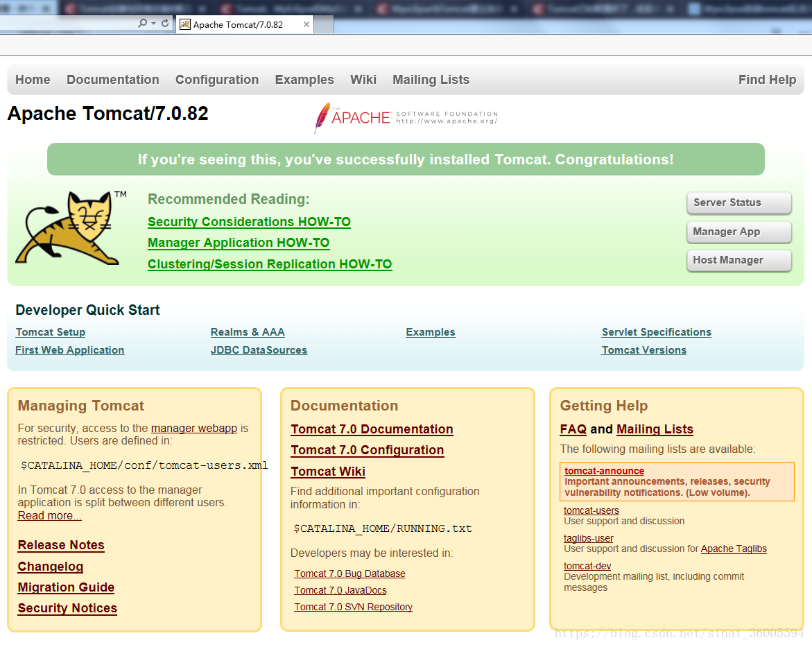Click the browser refresh icon

pos(165,24)
